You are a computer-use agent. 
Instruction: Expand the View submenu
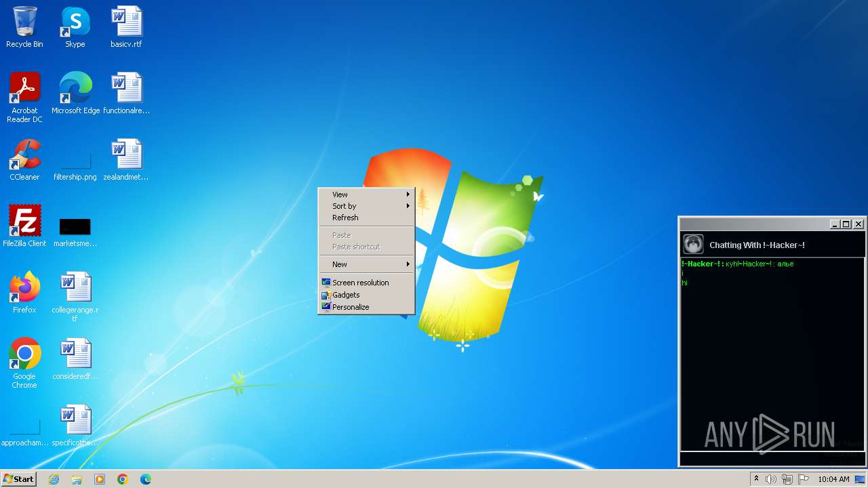366,195
